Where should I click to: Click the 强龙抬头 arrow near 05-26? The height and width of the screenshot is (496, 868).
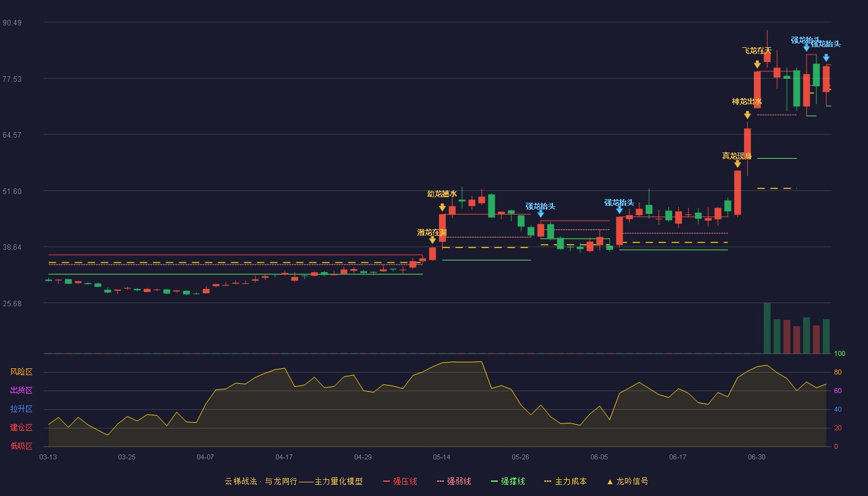coord(541,214)
